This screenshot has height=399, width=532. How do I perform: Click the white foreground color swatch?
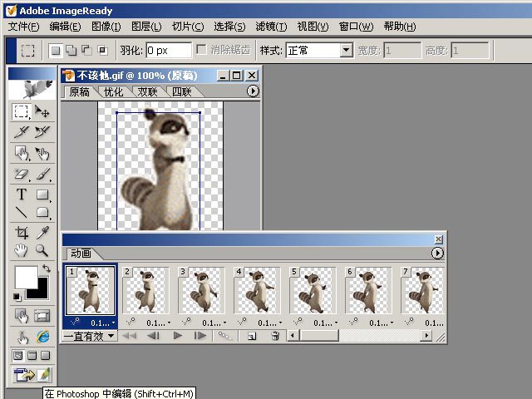(26, 277)
